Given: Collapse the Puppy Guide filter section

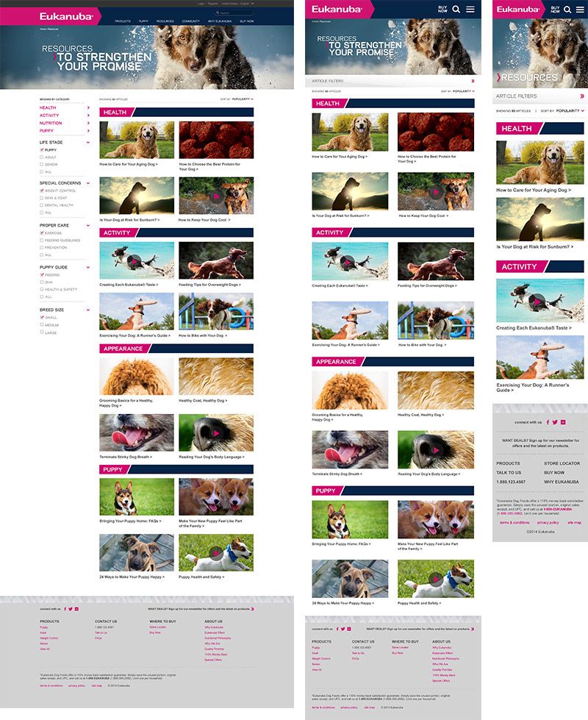Looking at the screenshot, I should pyautogui.click(x=88, y=267).
